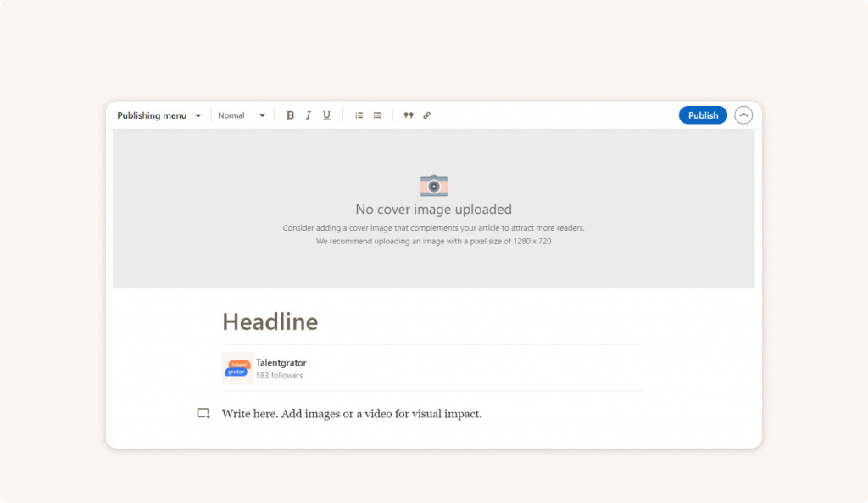Click the 583 followers text
Screen dimensions: 868x503
pyautogui.click(x=280, y=376)
